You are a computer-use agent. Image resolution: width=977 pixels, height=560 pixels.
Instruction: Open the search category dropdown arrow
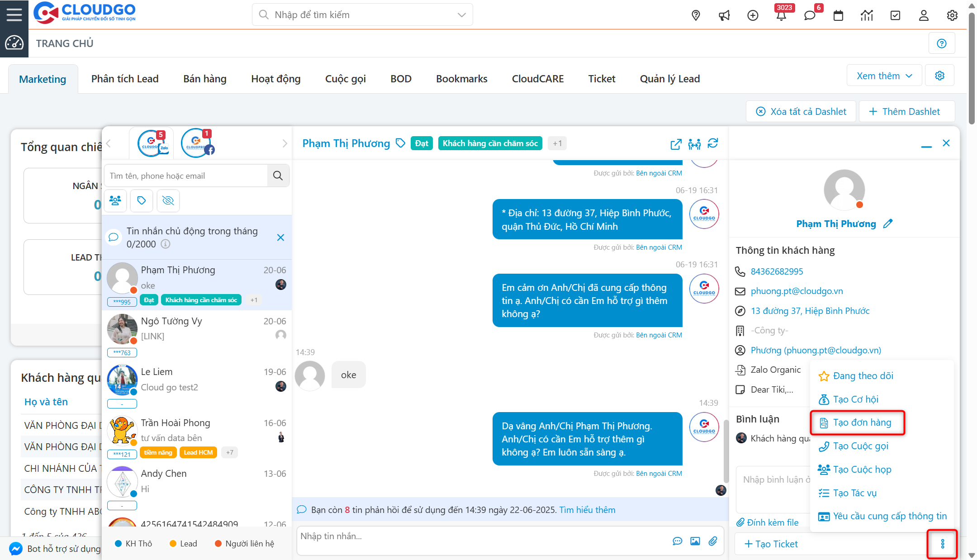coord(461,14)
